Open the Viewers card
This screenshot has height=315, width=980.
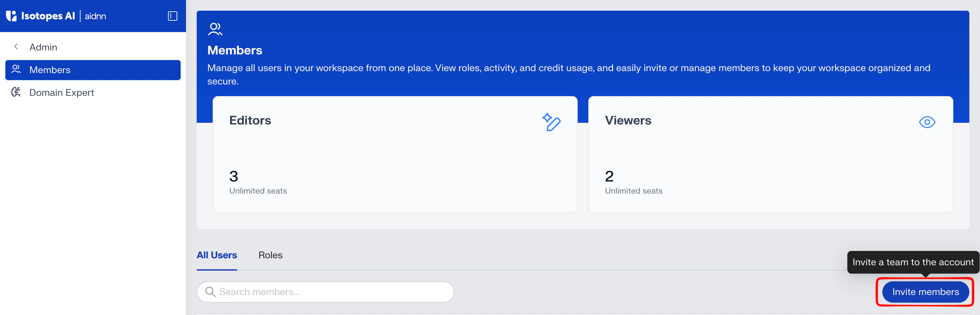pos(770,154)
